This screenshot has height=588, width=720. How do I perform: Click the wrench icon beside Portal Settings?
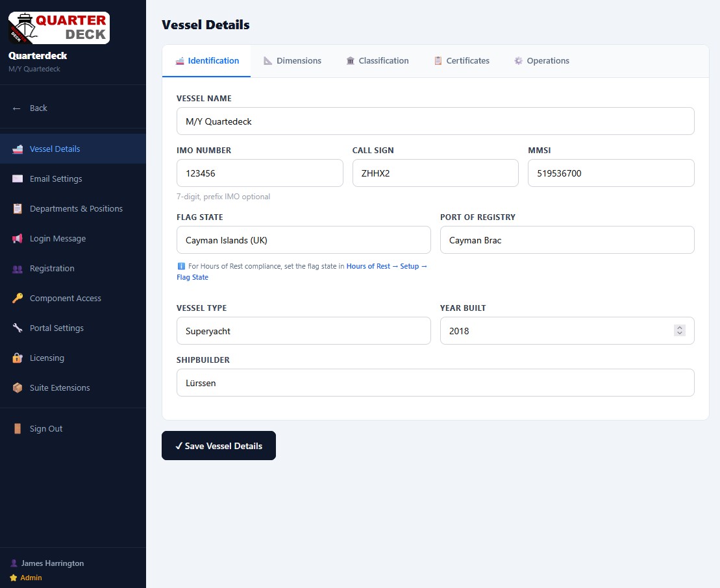click(18, 328)
